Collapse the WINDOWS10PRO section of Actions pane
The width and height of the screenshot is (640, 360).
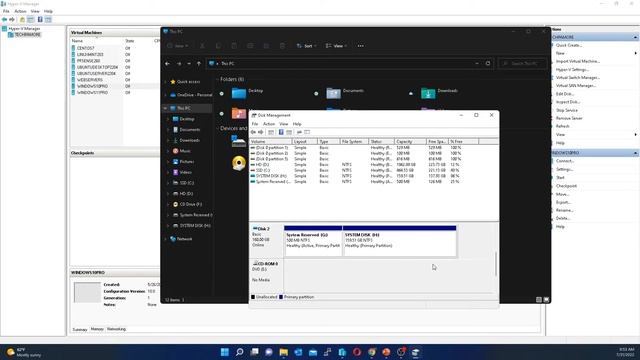pos(635,153)
